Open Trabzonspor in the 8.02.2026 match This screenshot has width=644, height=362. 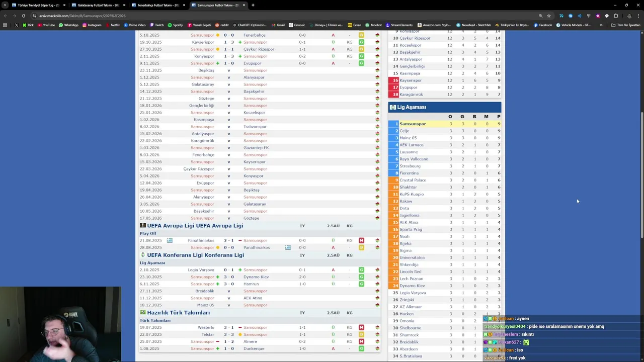point(255,127)
